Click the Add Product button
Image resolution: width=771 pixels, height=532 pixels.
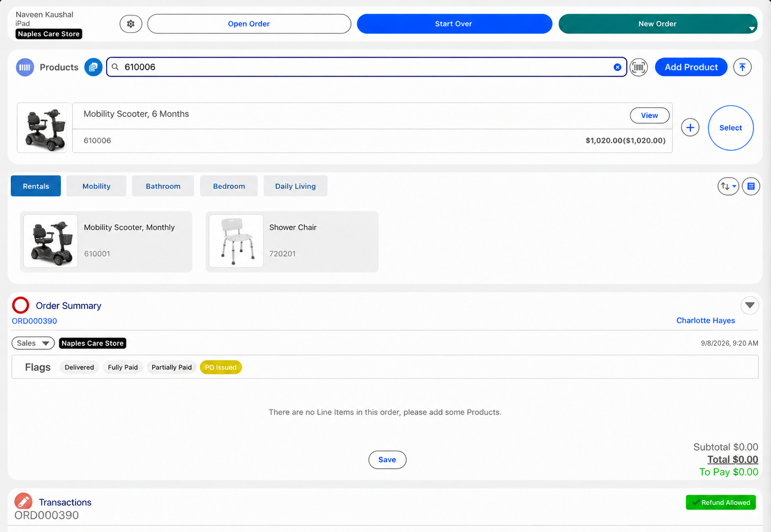(691, 67)
